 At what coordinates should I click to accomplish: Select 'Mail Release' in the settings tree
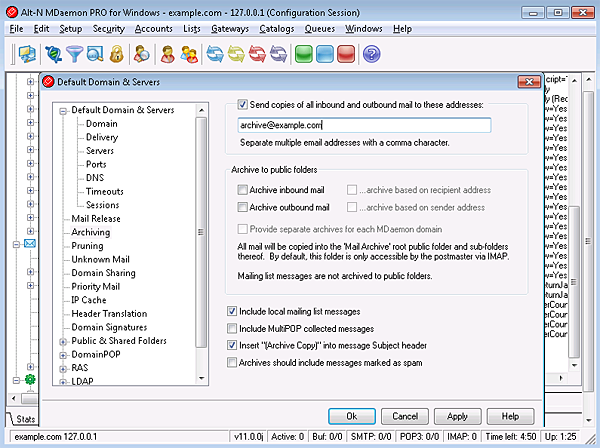[96, 218]
